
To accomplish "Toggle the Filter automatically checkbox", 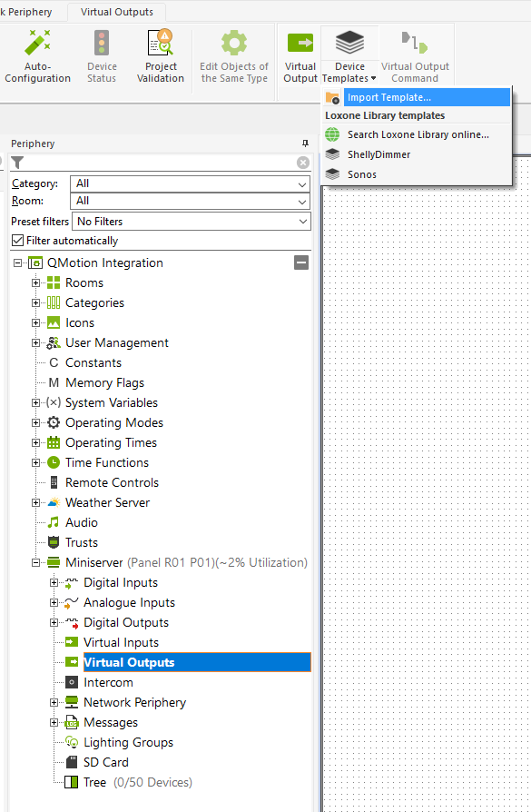I will (x=17, y=241).
